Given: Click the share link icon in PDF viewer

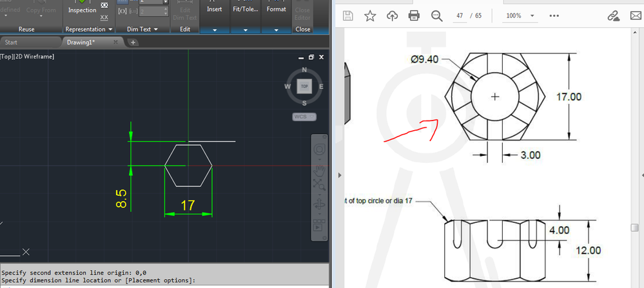Looking at the screenshot, I should coord(613,16).
